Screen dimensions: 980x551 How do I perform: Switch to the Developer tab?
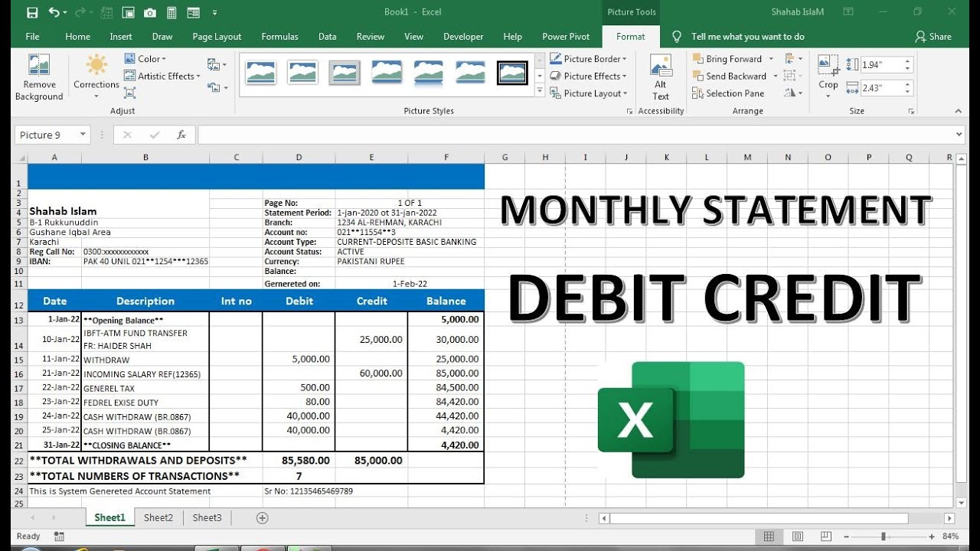(463, 36)
